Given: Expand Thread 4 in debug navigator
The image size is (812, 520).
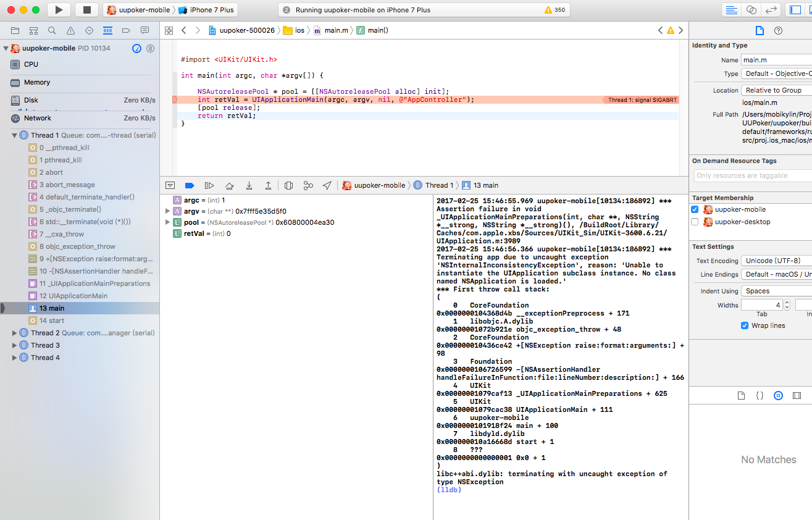Looking at the screenshot, I should [x=15, y=358].
